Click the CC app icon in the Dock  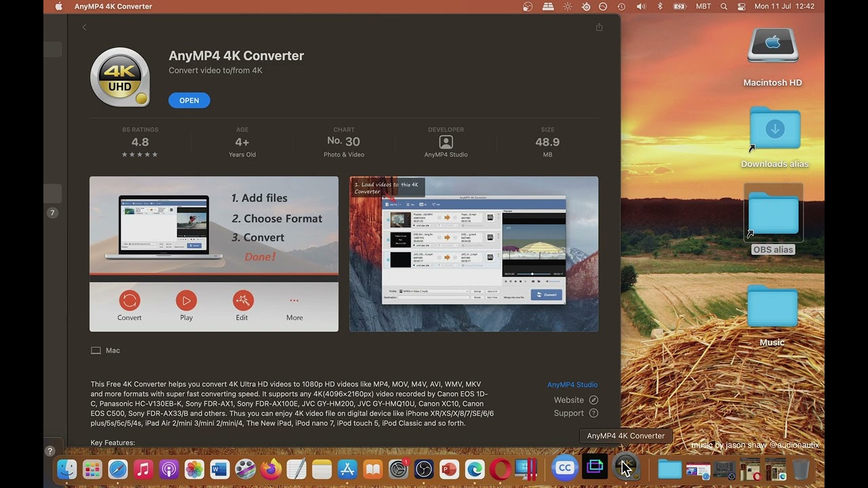point(564,468)
